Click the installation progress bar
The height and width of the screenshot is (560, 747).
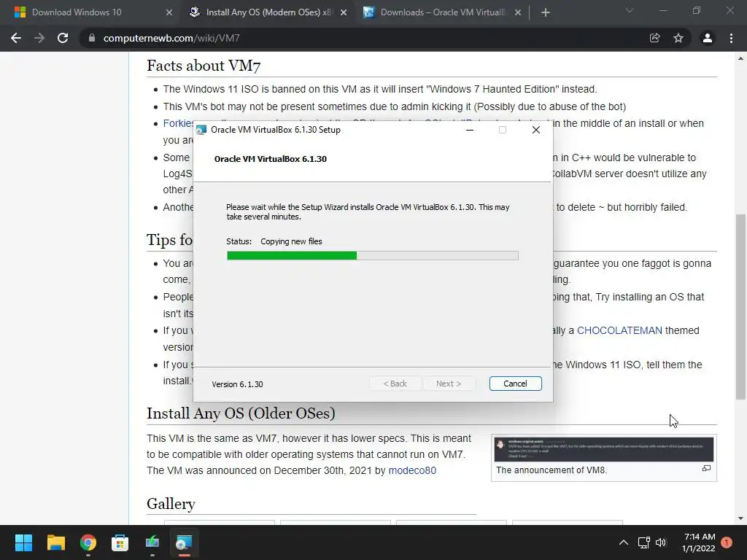click(373, 256)
